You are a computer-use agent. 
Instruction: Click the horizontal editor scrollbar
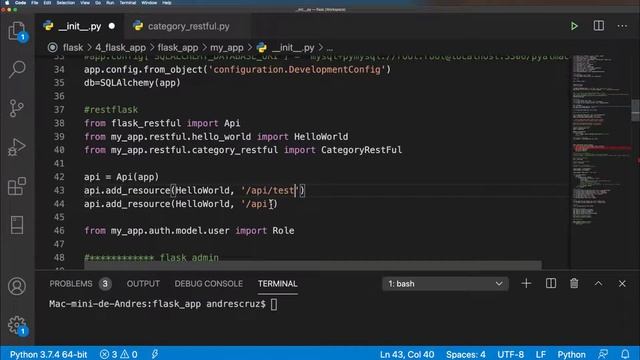click(x=313, y=265)
